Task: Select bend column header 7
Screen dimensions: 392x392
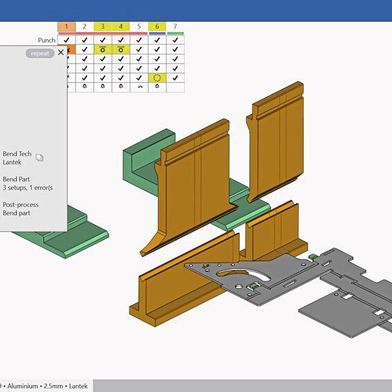Action: point(175,27)
